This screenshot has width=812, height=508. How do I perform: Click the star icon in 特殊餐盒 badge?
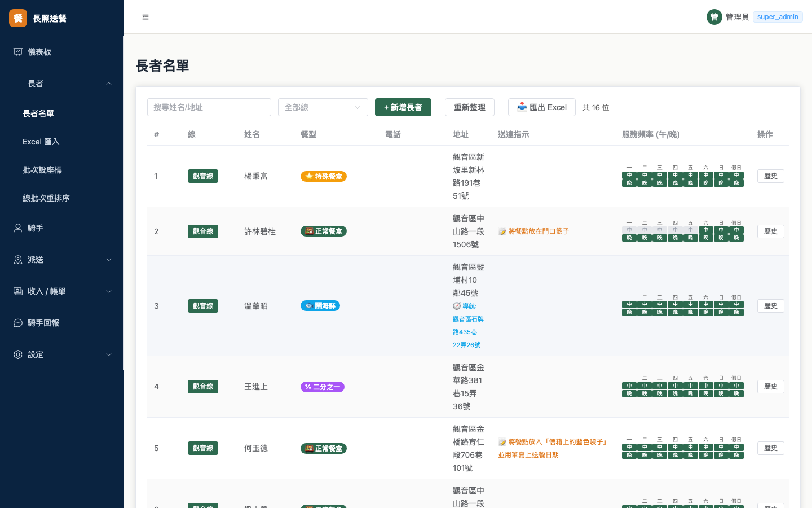click(309, 176)
